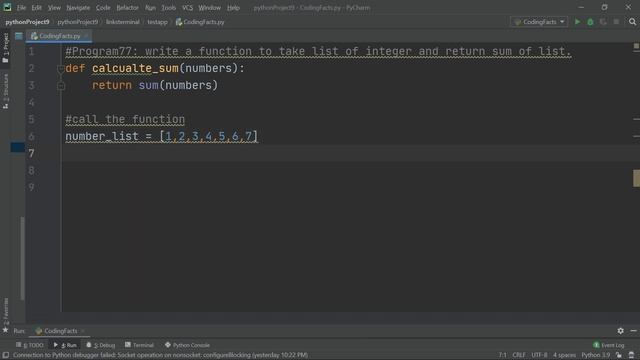Click the calcualte_sum function name on line 2
Screen dimensions: 640x360
point(135,68)
